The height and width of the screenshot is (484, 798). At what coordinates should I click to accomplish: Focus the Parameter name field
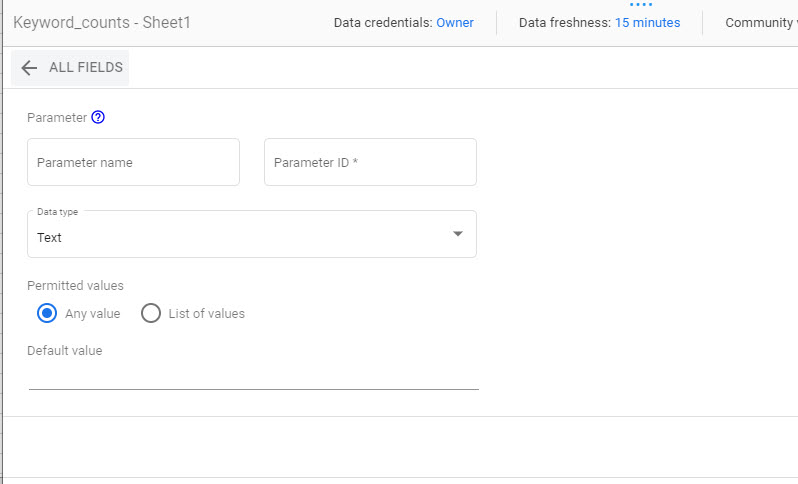tap(133, 162)
